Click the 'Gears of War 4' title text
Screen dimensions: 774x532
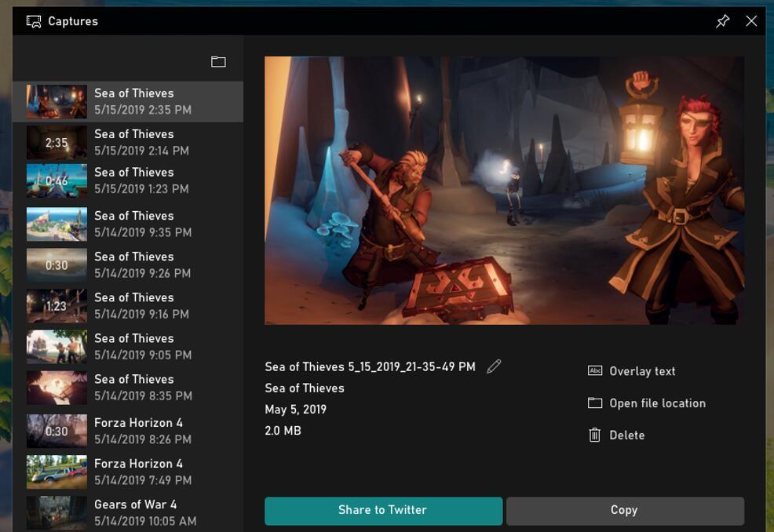(x=135, y=505)
